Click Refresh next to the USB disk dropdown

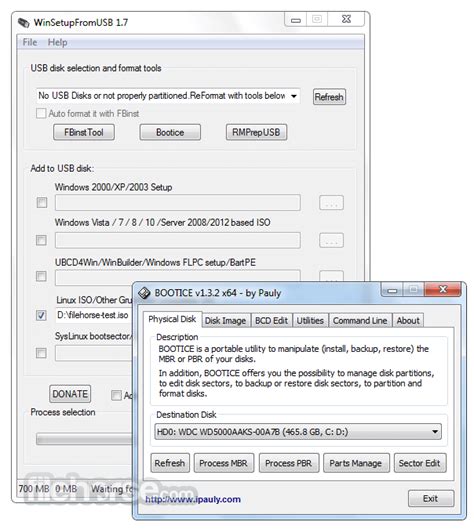[329, 97]
